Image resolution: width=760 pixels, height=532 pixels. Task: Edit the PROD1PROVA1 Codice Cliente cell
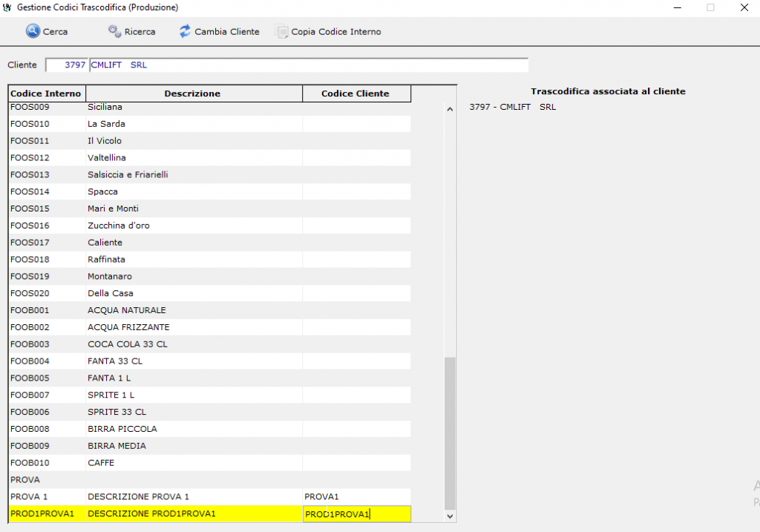click(356, 514)
